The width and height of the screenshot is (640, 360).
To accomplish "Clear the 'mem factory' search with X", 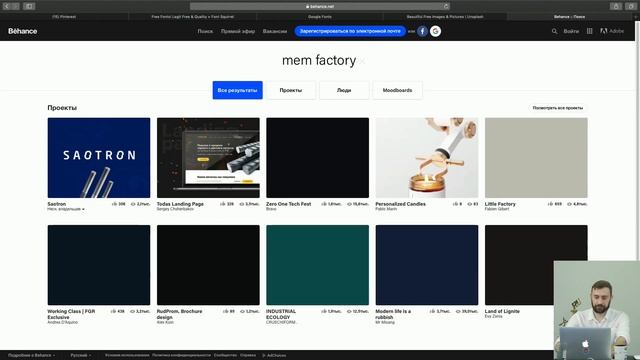I will coord(362,61).
